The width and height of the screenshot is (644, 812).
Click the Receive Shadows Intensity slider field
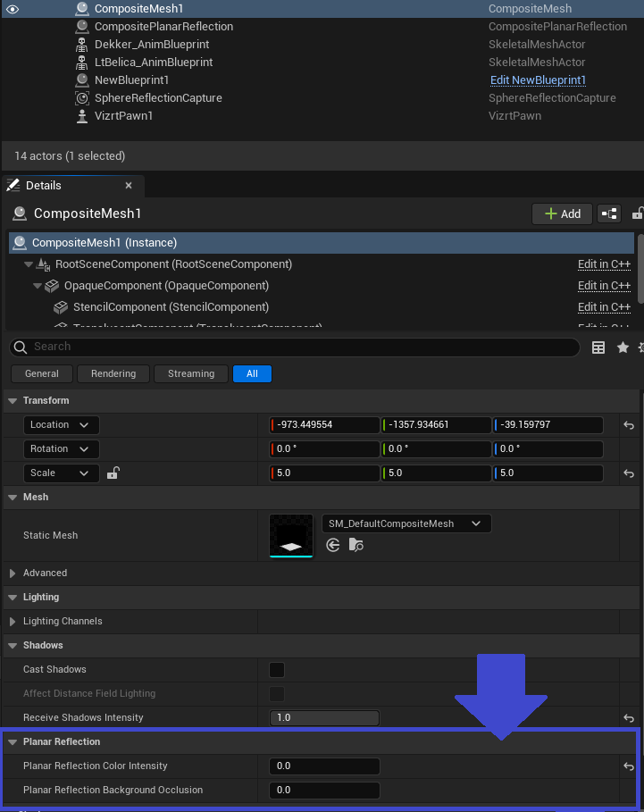tap(324, 718)
